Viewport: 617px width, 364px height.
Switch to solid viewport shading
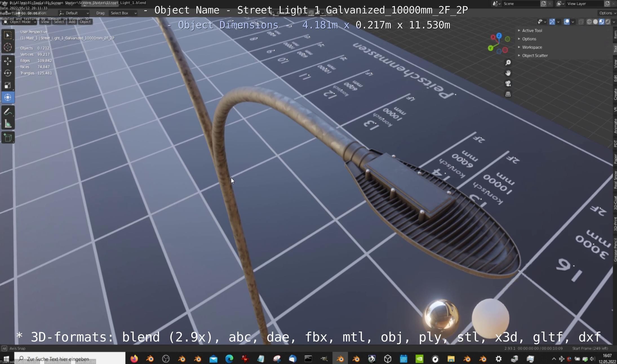[595, 22]
